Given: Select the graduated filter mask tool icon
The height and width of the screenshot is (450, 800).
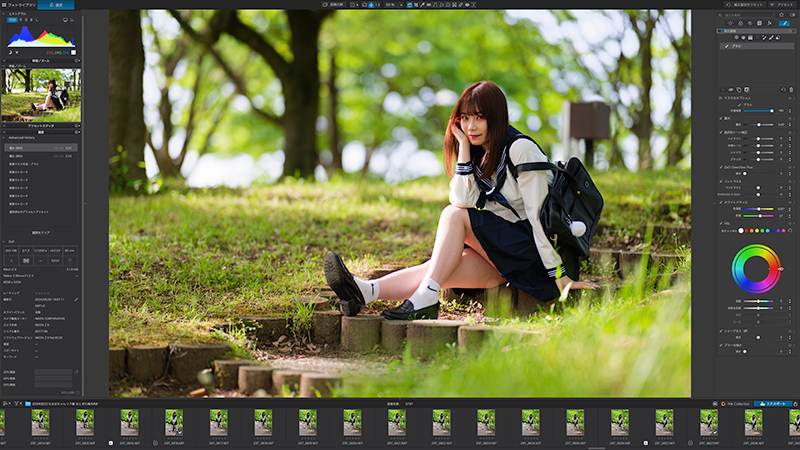Looking at the screenshot, I should coord(750,38).
